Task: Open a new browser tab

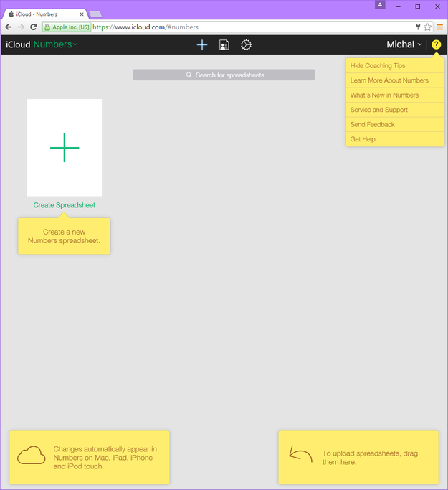Action: pyautogui.click(x=95, y=14)
